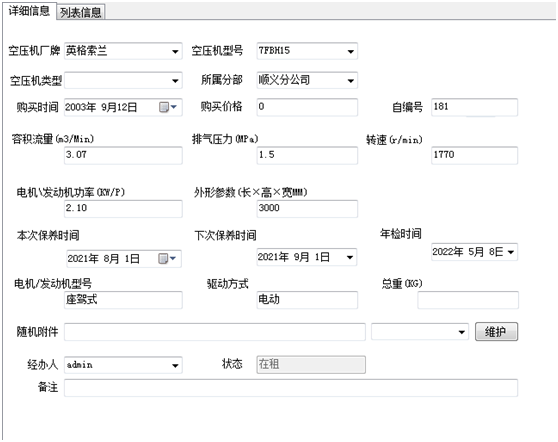Screen dimensions: 558x442
Task: Select the 详细信息 tab
Action: click(x=29, y=11)
